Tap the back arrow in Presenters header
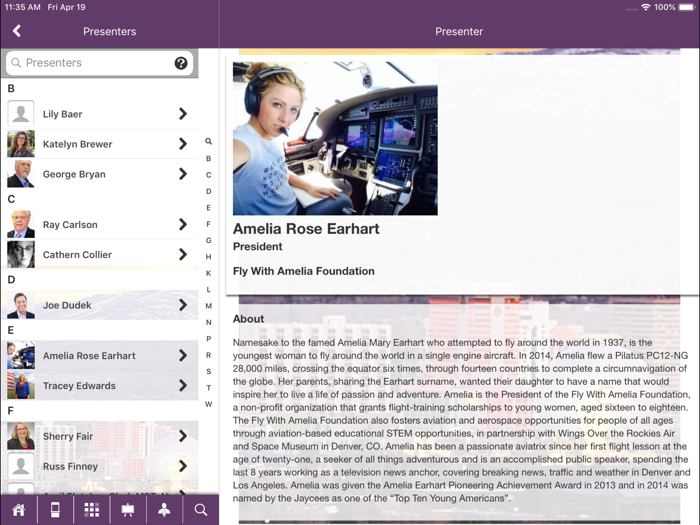Screen dimensions: 700x525 [17, 31]
